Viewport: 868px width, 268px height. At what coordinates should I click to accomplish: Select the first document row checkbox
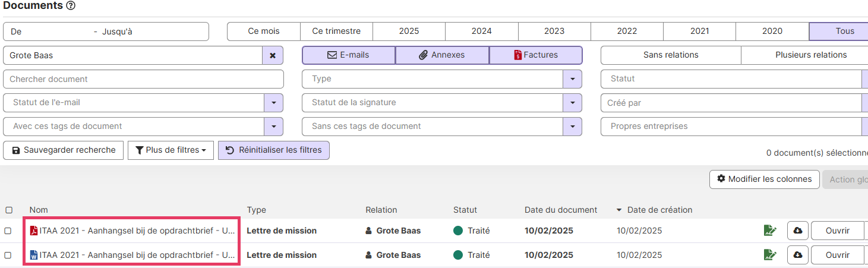click(x=8, y=231)
